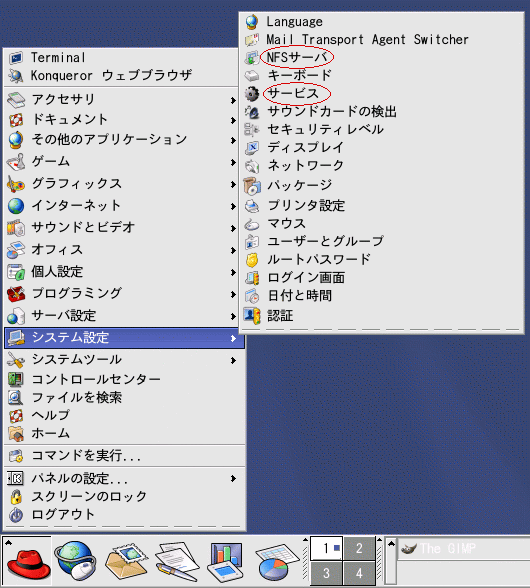Open the email envelope launcher in panel

click(x=126, y=562)
